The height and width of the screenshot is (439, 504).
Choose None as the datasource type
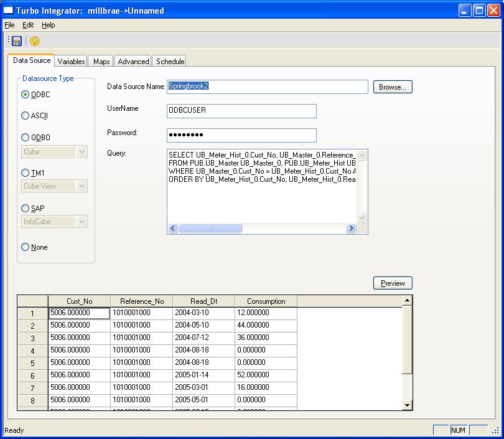coord(26,247)
